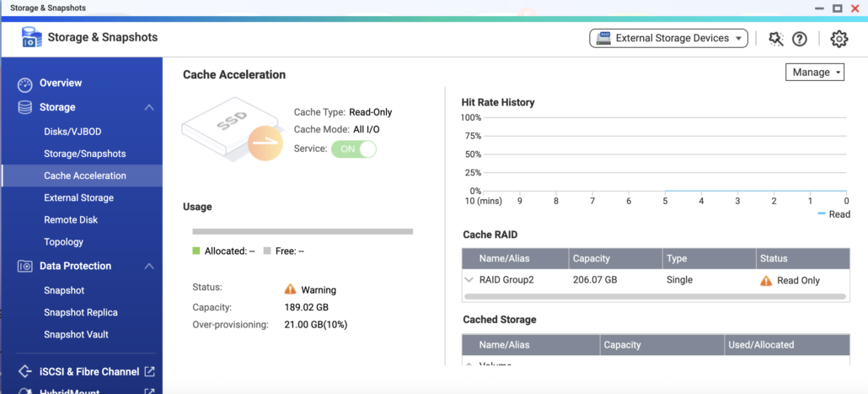The height and width of the screenshot is (394, 868).
Task: Click the Overview gauge icon in the sidebar
Action: 25,84
